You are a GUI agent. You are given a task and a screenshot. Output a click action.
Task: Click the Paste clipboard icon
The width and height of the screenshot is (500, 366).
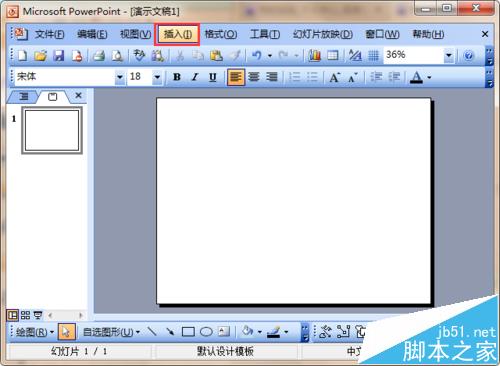pos(216,55)
